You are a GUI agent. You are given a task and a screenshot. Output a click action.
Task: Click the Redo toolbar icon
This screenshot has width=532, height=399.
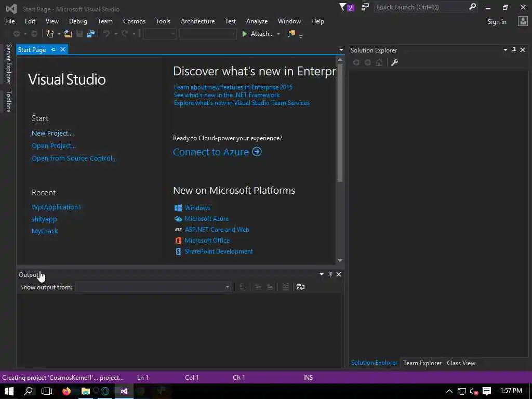click(x=125, y=34)
